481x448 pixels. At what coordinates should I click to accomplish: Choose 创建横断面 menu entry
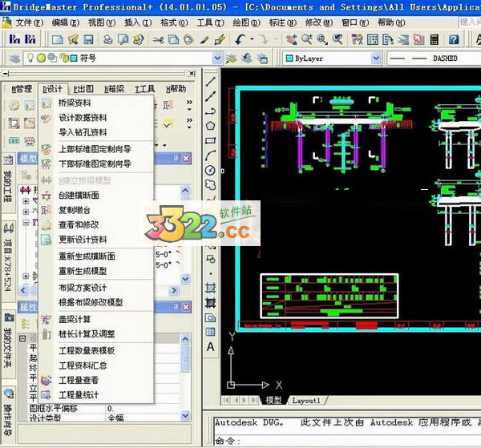coord(79,196)
